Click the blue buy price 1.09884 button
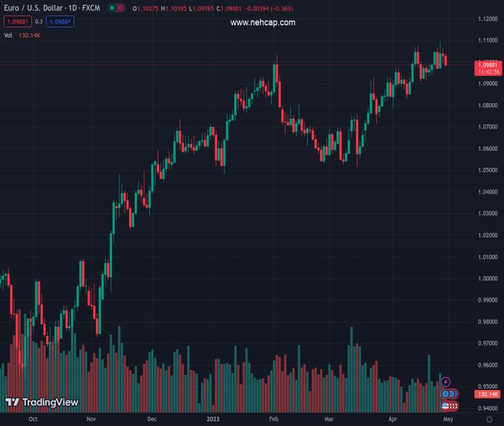 60,21
